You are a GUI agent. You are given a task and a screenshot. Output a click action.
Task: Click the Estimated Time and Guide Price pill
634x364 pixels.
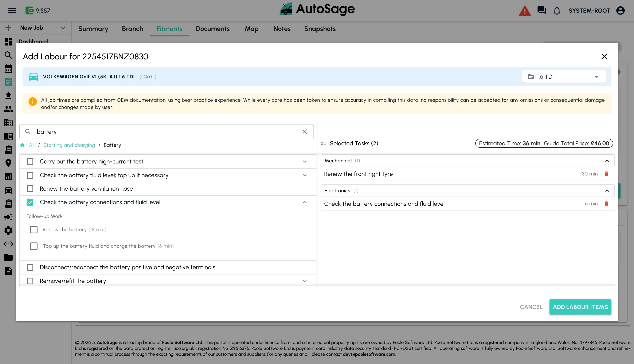pos(544,143)
